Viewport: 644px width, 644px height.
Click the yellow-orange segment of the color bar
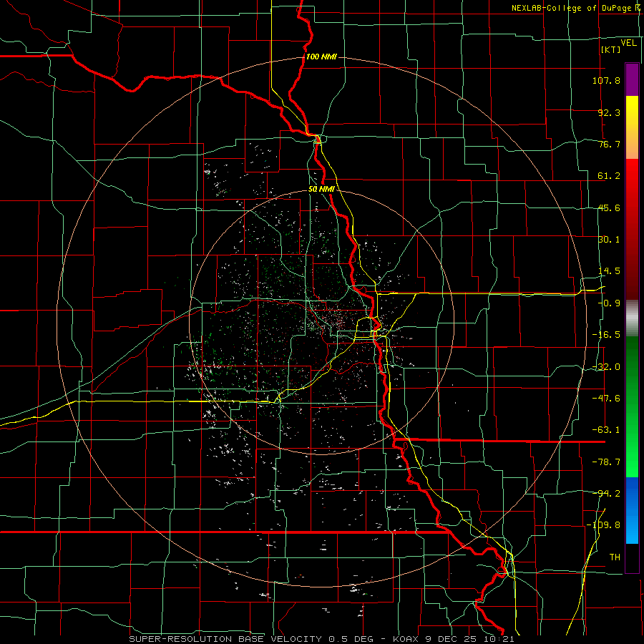coord(632,127)
